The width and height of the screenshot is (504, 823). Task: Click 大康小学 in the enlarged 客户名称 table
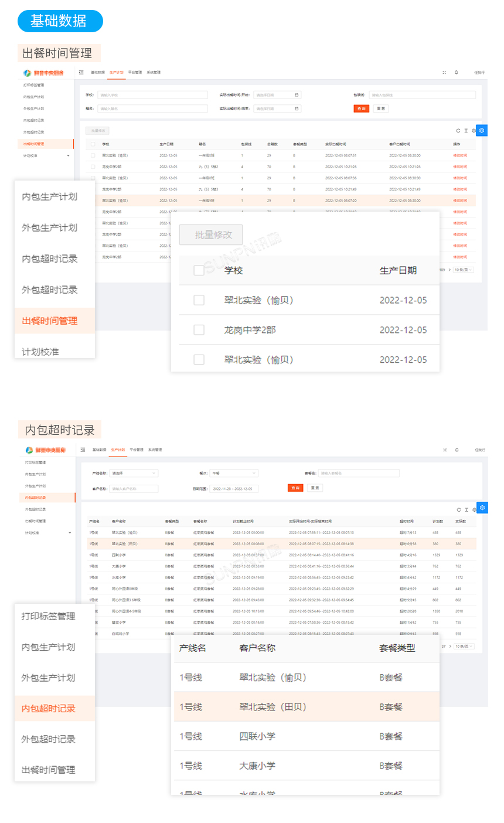[x=257, y=766]
